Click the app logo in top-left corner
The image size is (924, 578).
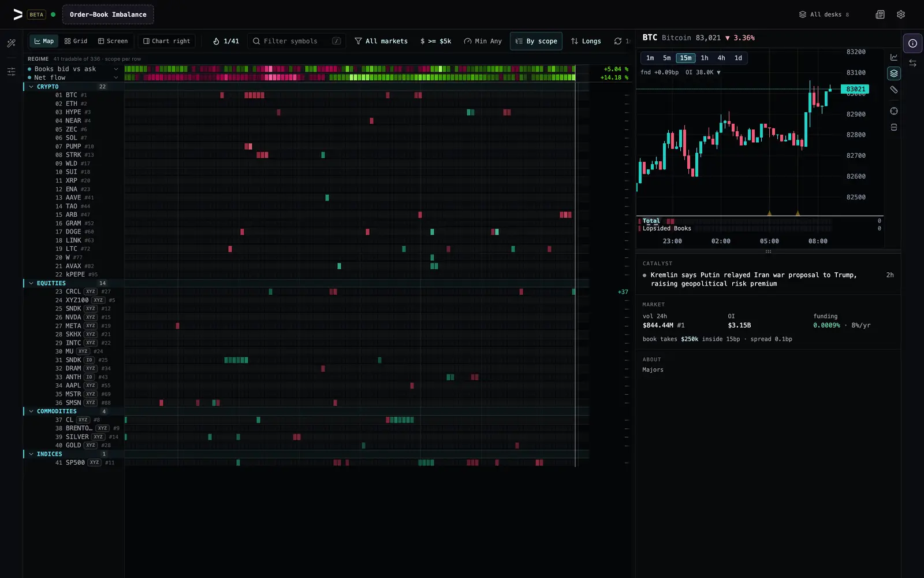pos(18,14)
